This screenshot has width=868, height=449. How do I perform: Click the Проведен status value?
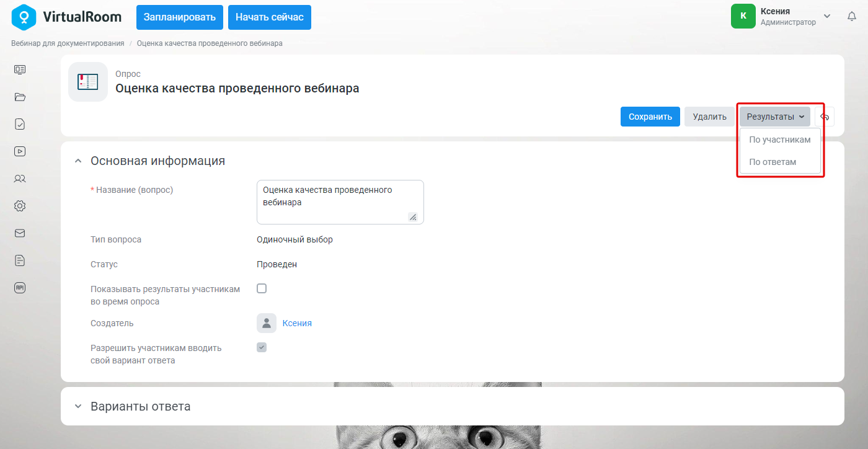click(277, 264)
